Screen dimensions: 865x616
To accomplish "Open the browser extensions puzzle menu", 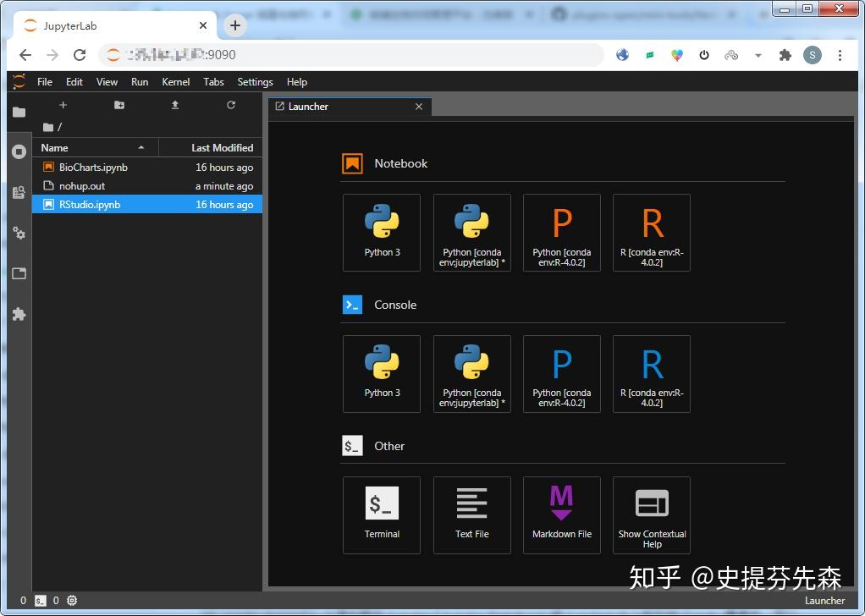I will [785, 54].
